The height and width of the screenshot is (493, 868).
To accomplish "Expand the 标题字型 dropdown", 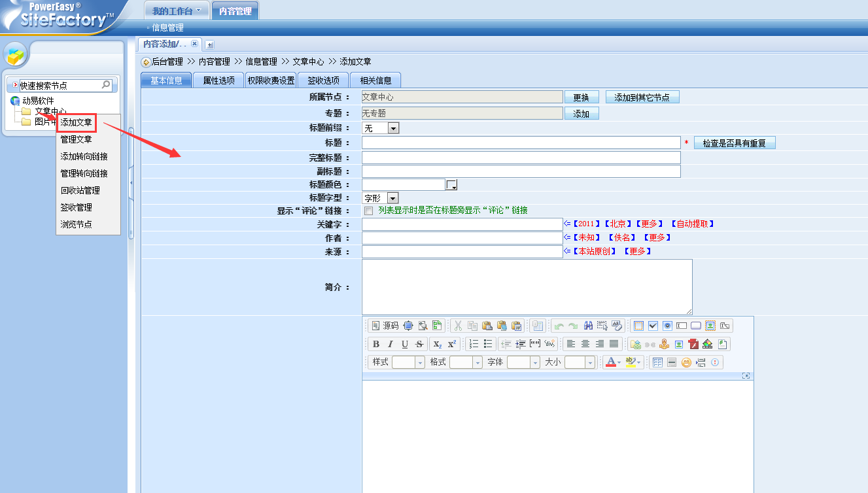I will click(392, 197).
